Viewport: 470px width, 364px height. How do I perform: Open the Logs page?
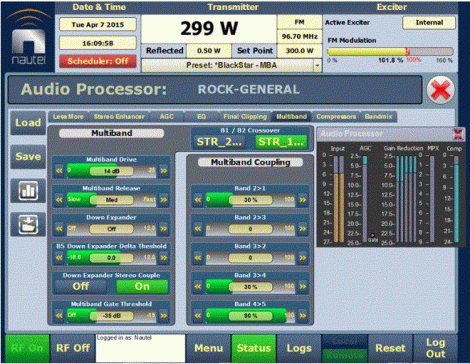pyautogui.click(x=299, y=348)
